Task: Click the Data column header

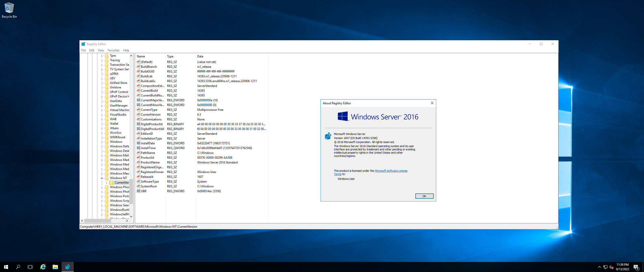Action: point(232,56)
